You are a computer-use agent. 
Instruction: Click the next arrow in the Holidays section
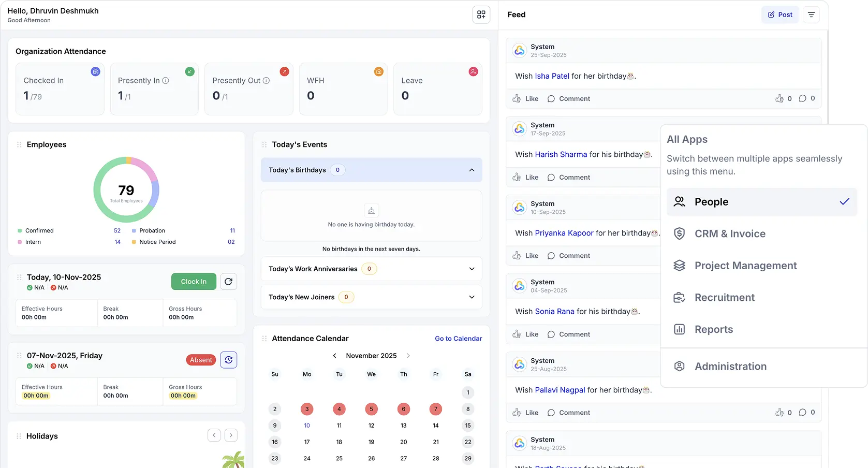tap(230, 435)
